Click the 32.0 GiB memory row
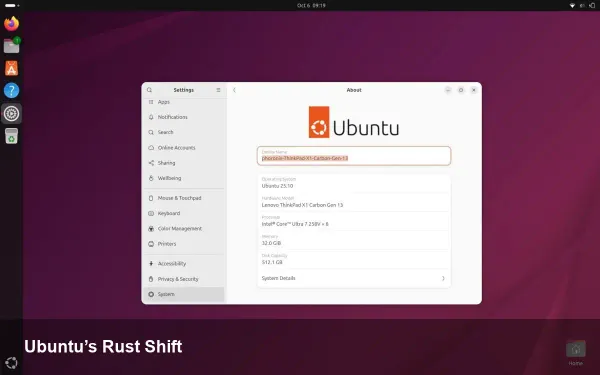This screenshot has height=375, width=600. click(354, 240)
